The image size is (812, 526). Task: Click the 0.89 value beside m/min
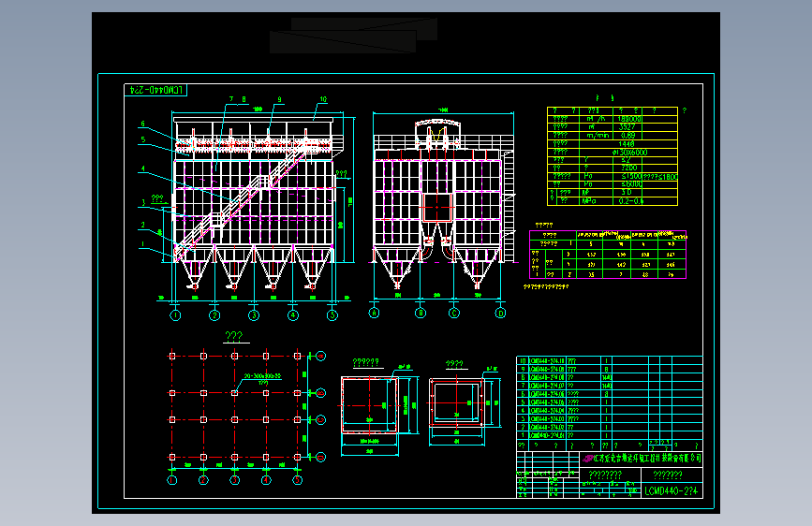point(627,136)
